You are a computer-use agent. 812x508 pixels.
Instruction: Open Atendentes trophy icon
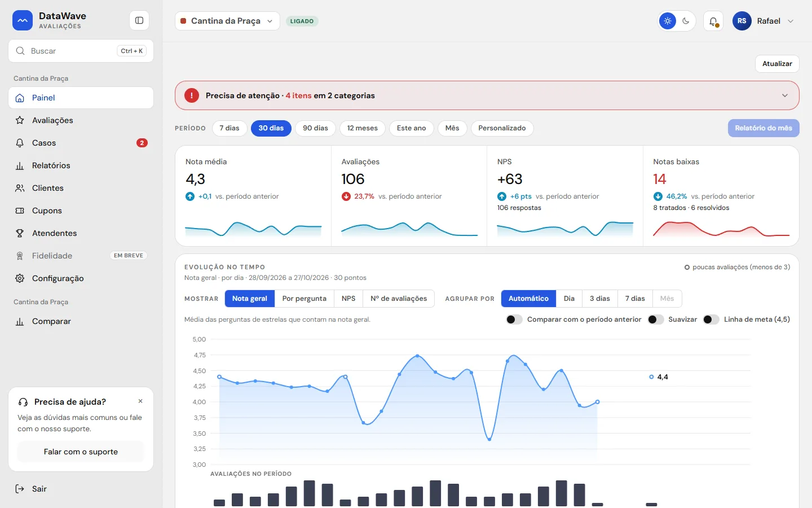coord(20,233)
